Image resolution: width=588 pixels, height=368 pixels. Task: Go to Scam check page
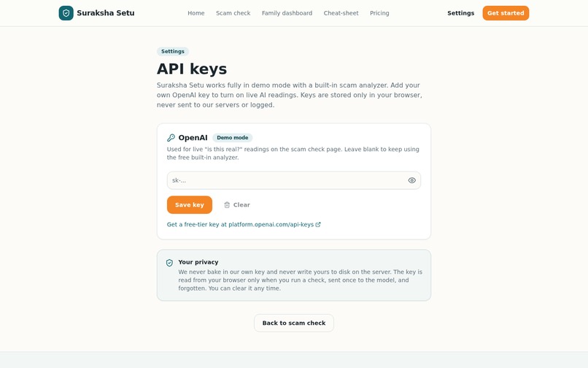pyautogui.click(x=233, y=13)
